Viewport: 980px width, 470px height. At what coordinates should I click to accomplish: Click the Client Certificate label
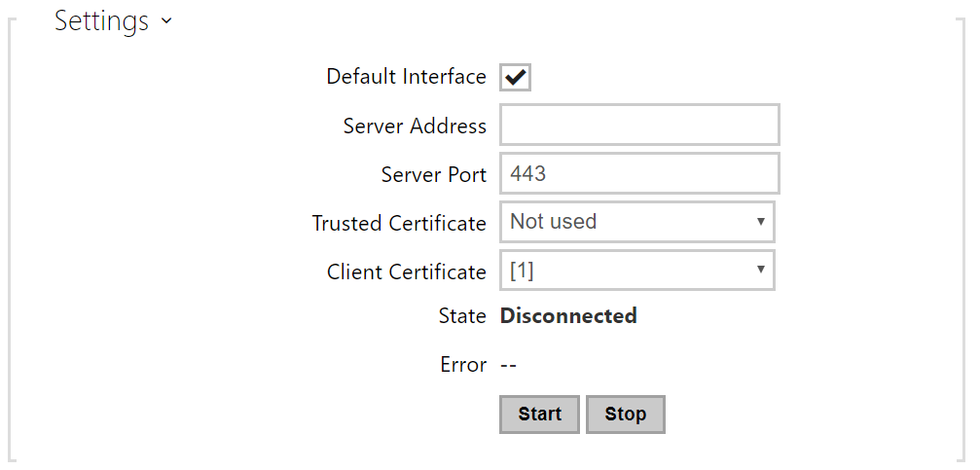pos(406,272)
